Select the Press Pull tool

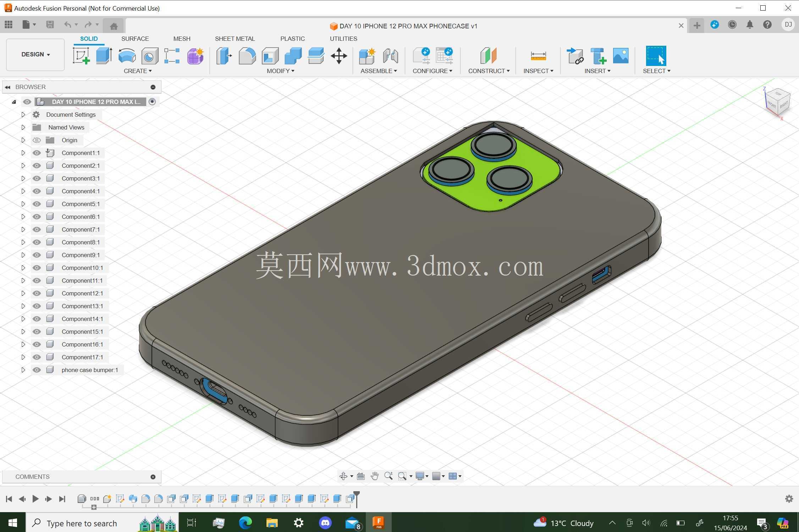click(x=224, y=56)
